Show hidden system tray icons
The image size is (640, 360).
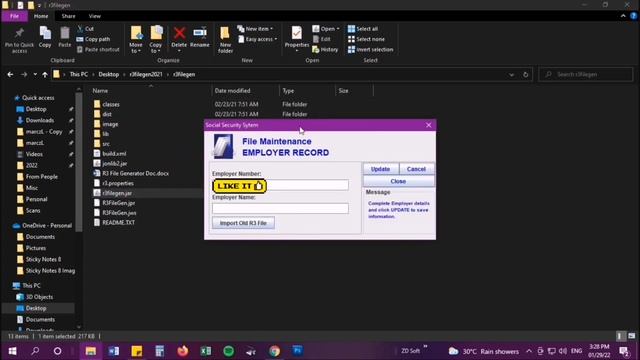(529, 351)
